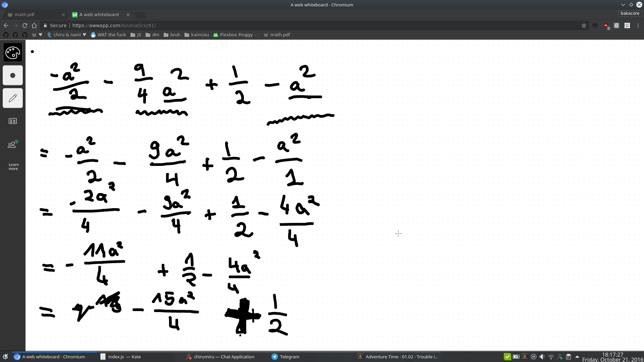644x362 pixels.
Task: Invite people with the add-users icon
Action: coord(13,144)
